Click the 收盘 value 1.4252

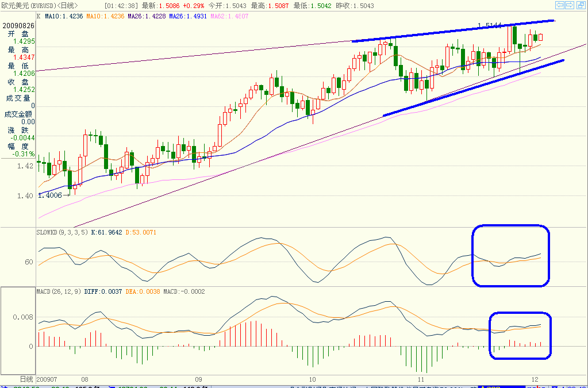(24, 90)
